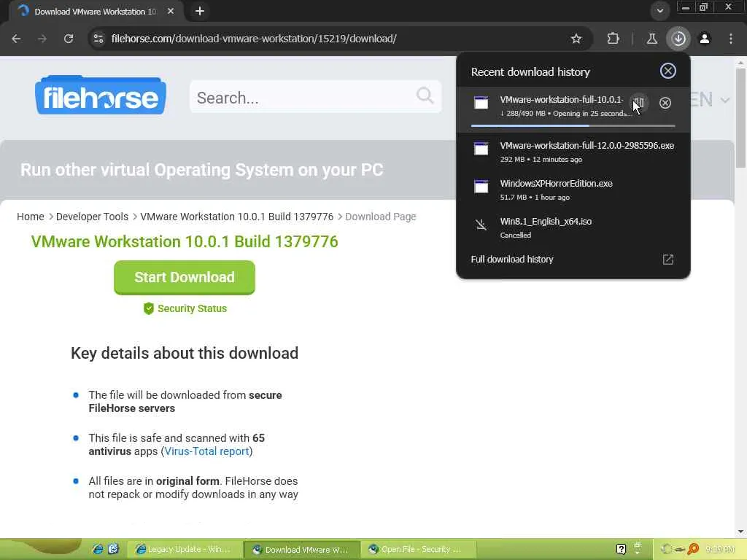Open Developer Tools breadcrumb
Screen dimensions: 747x560
click(x=92, y=217)
